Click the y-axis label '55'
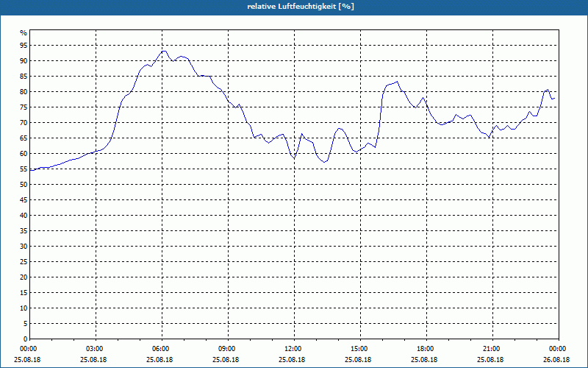This screenshot has height=368, width=588. pos(24,169)
